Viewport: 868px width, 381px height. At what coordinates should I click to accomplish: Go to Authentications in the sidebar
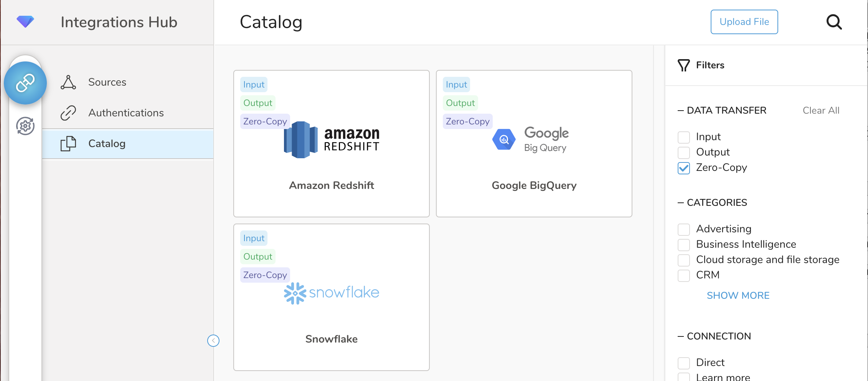pos(126,113)
